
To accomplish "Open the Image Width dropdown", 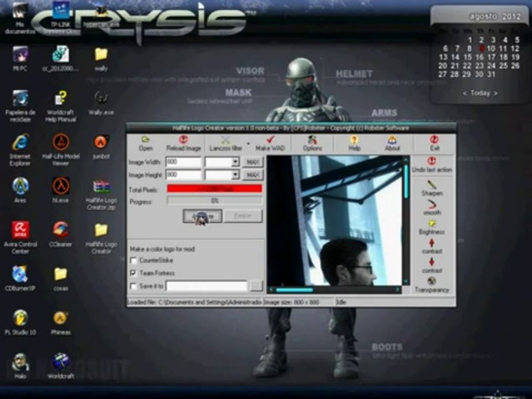I will coord(235,162).
